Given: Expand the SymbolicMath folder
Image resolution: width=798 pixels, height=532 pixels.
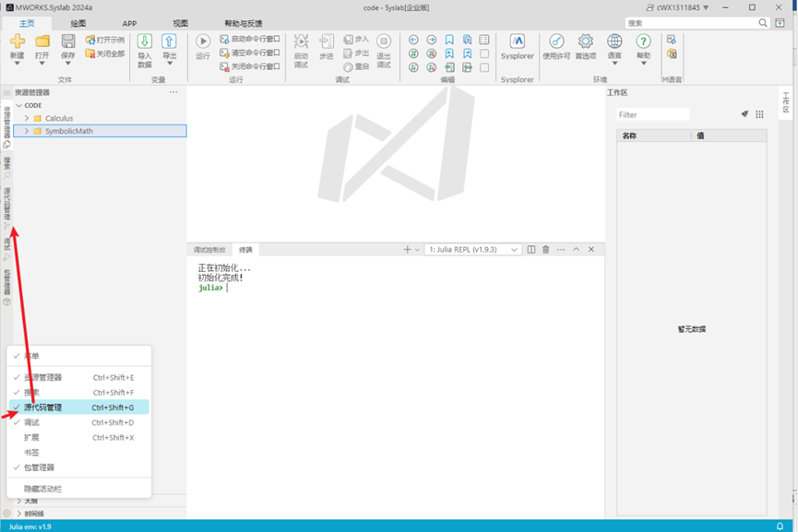Looking at the screenshot, I should tap(27, 131).
